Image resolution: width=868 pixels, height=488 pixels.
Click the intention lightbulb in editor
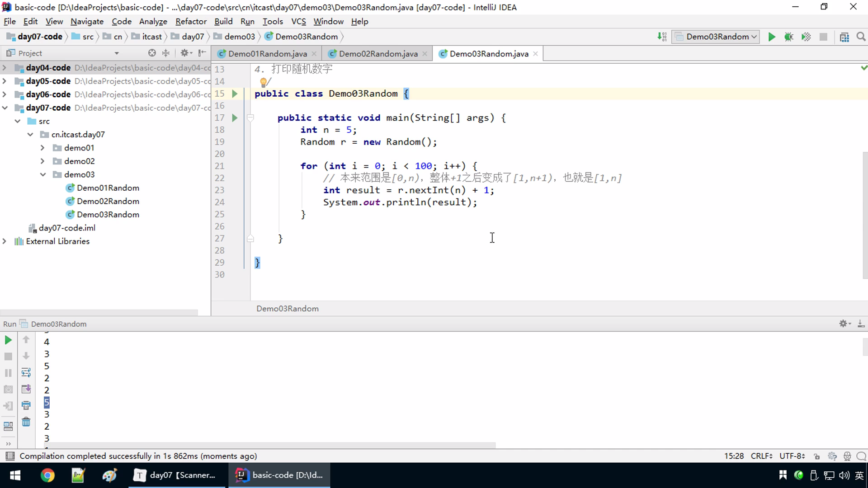tap(263, 82)
